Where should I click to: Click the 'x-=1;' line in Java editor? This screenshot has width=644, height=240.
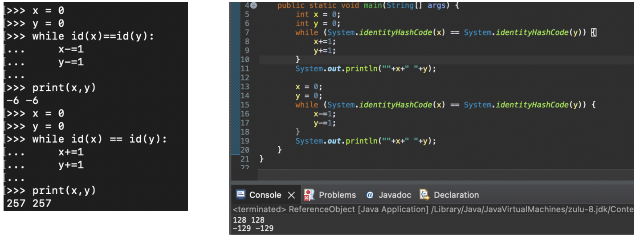click(x=325, y=114)
